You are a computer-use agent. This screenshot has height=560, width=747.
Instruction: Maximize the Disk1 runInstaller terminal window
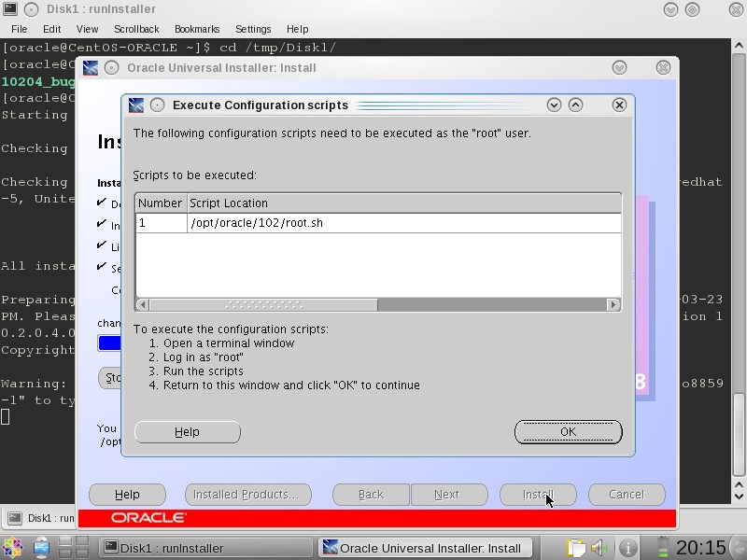coord(692,9)
